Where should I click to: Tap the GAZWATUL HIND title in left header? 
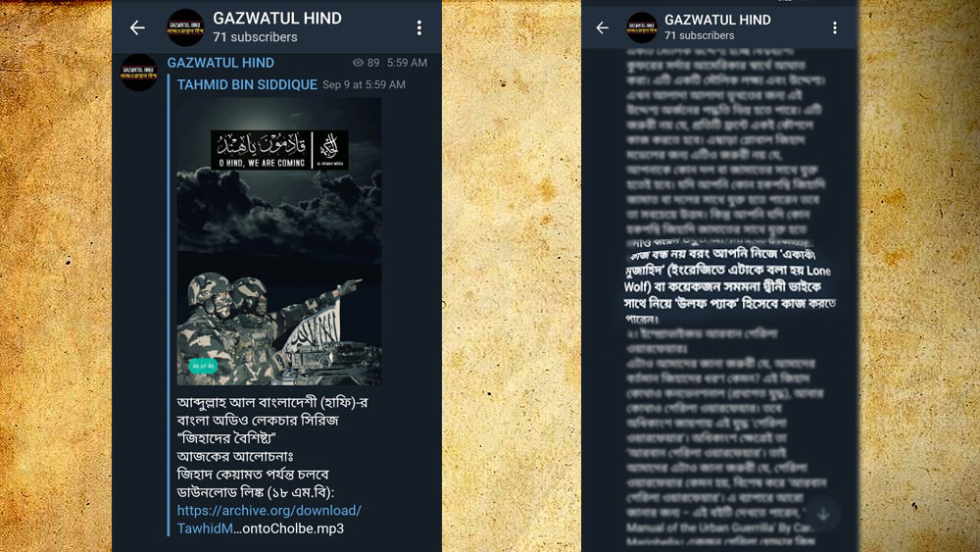pos(277,18)
